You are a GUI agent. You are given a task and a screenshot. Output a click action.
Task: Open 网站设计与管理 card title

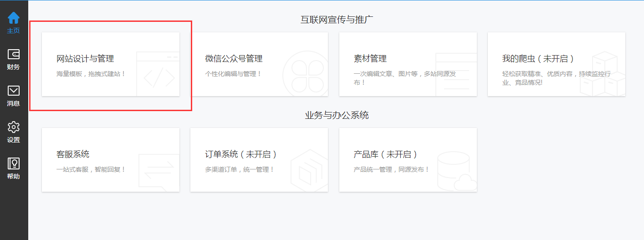coord(85,59)
